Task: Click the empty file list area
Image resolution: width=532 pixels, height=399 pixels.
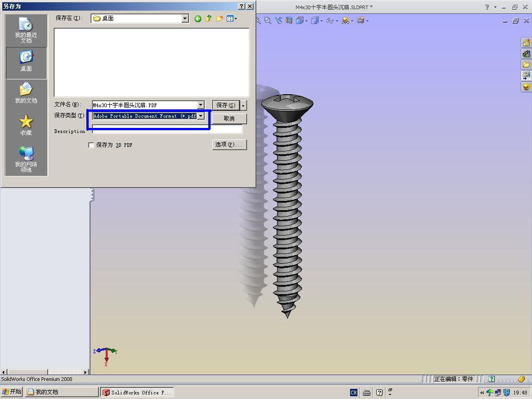Action: [x=151, y=62]
